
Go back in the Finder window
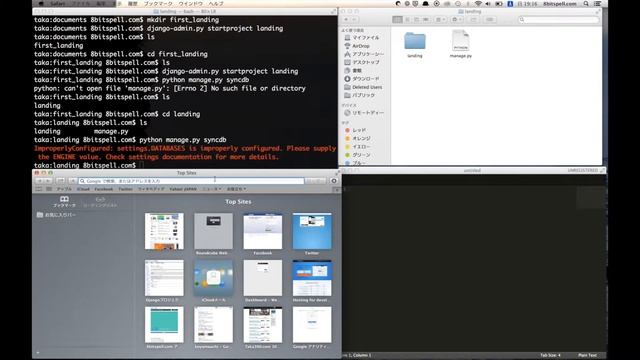(346, 20)
